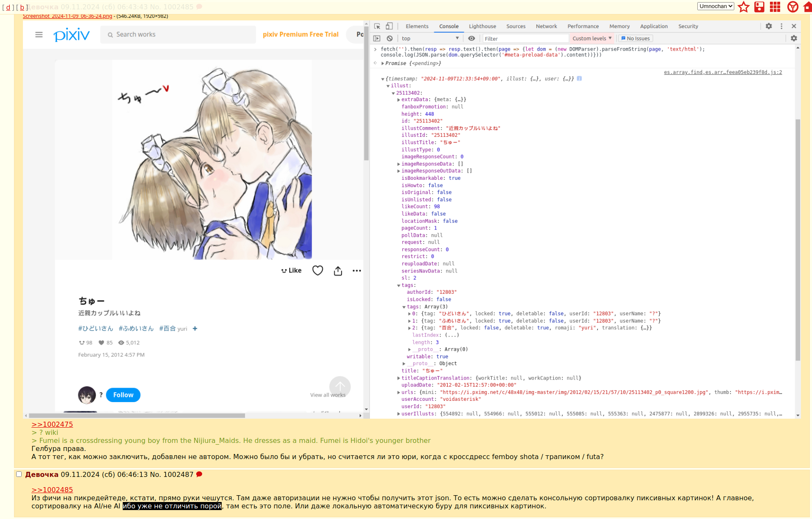
Task: Click the red floppy disk save icon
Action: pos(759,7)
